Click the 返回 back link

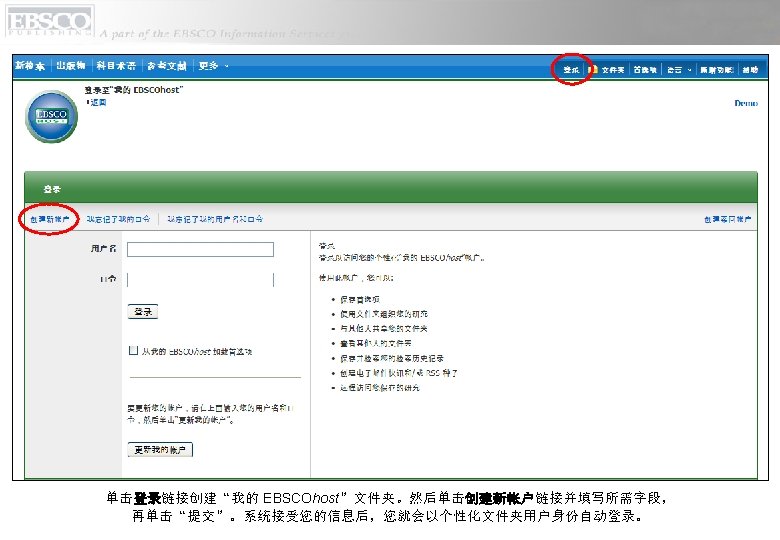[x=98, y=102]
